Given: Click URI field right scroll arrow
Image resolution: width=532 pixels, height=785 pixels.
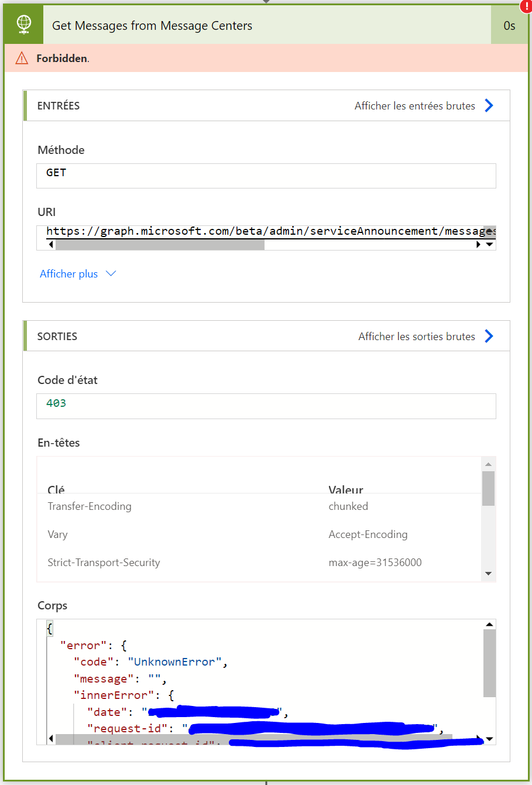Looking at the screenshot, I should pos(479,245).
